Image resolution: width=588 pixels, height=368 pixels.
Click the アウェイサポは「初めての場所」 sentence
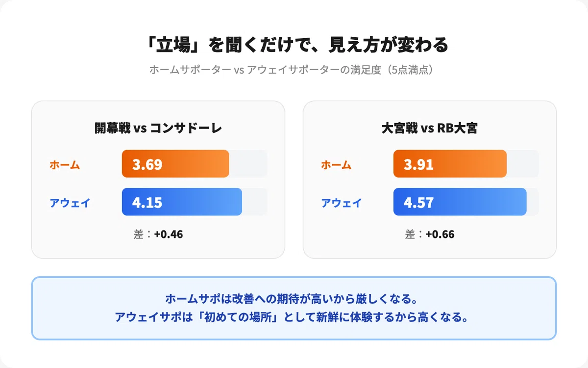tap(294, 317)
